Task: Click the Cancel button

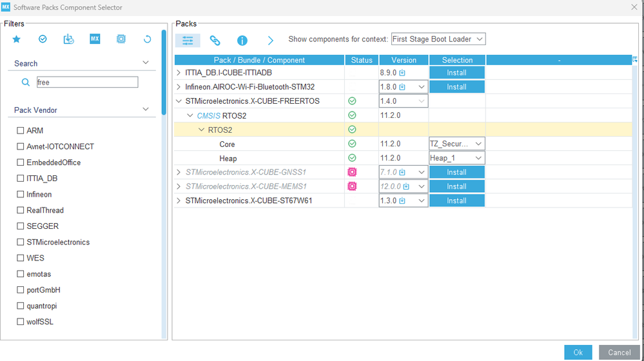Action: [x=619, y=353]
